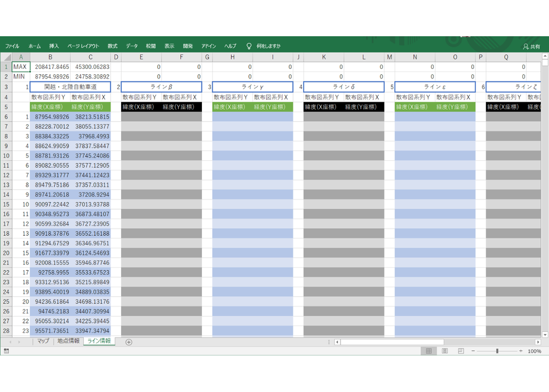This screenshot has width=549, height=392.
Task: Click the Select All corner button
Action: [6, 57]
